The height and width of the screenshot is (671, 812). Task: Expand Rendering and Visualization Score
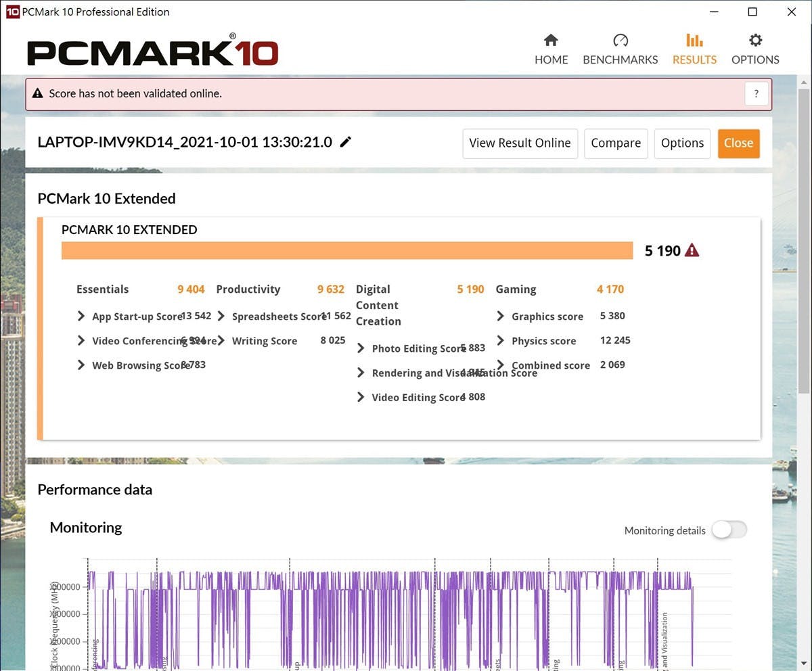pyautogui.click(x=361, y=373)
